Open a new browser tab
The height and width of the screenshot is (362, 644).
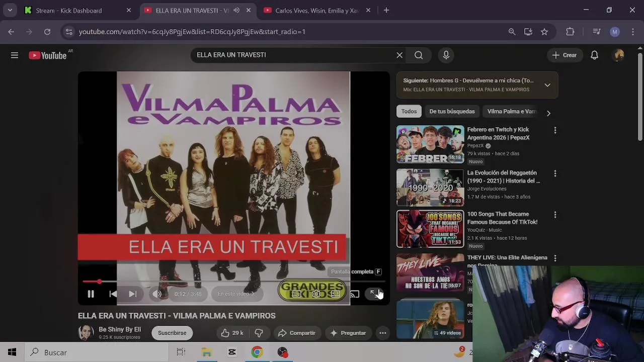tap(386, 10)
